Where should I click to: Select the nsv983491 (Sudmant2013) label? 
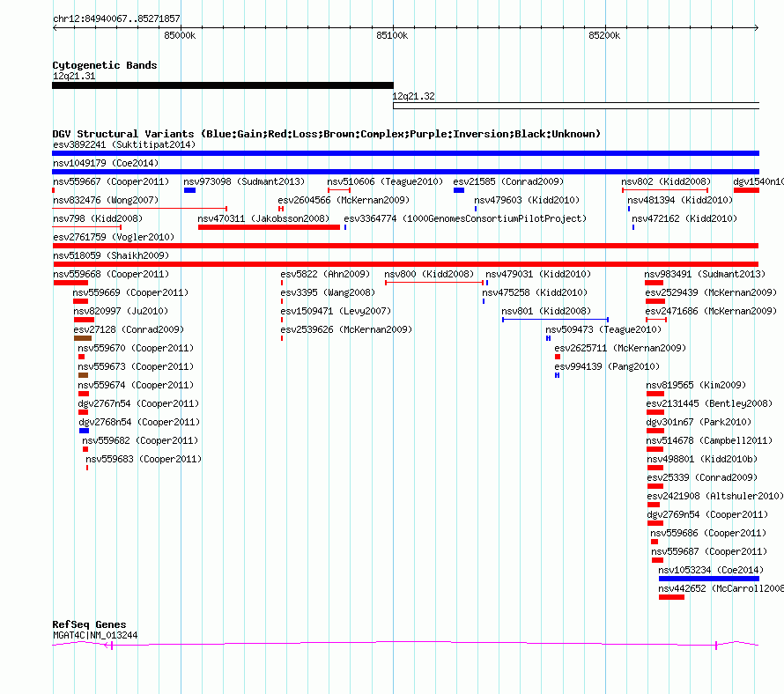[705, 274]
